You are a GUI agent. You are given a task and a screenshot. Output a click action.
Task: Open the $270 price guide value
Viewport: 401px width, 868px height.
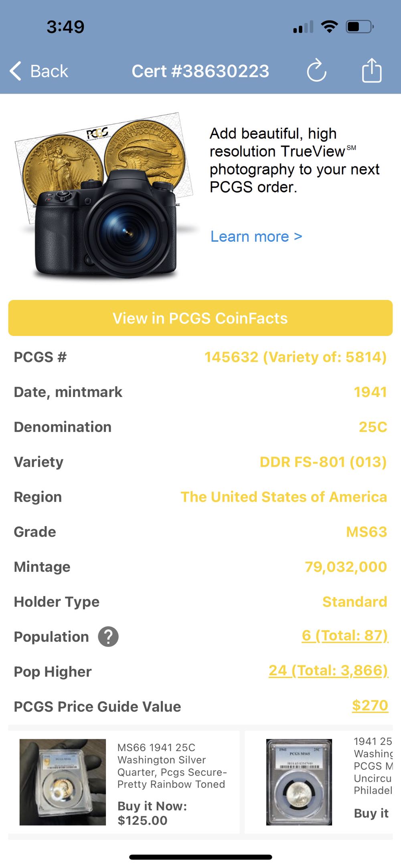[370, 705]
